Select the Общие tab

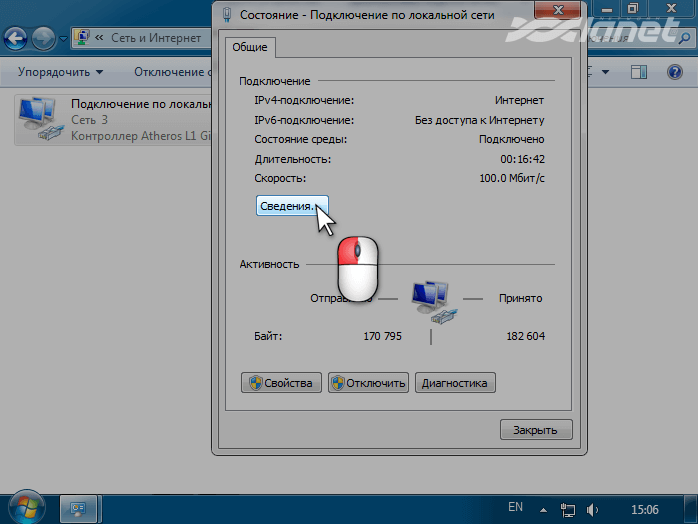[x=249, y=47]
